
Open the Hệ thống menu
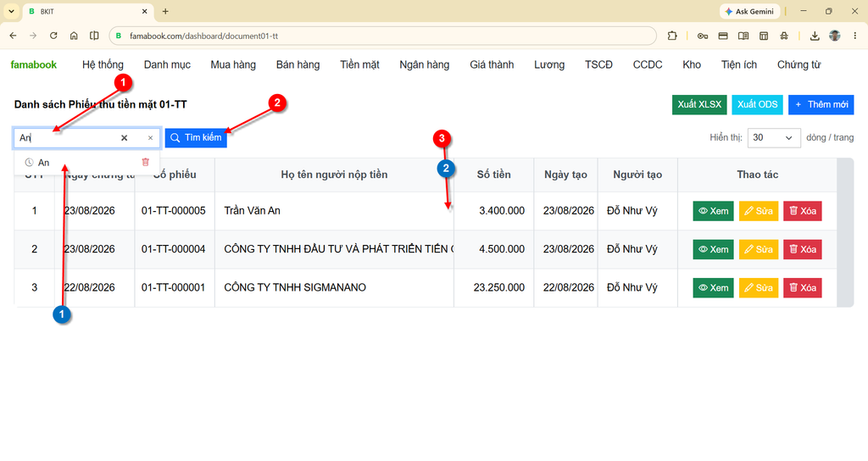(x=103, y=64)
